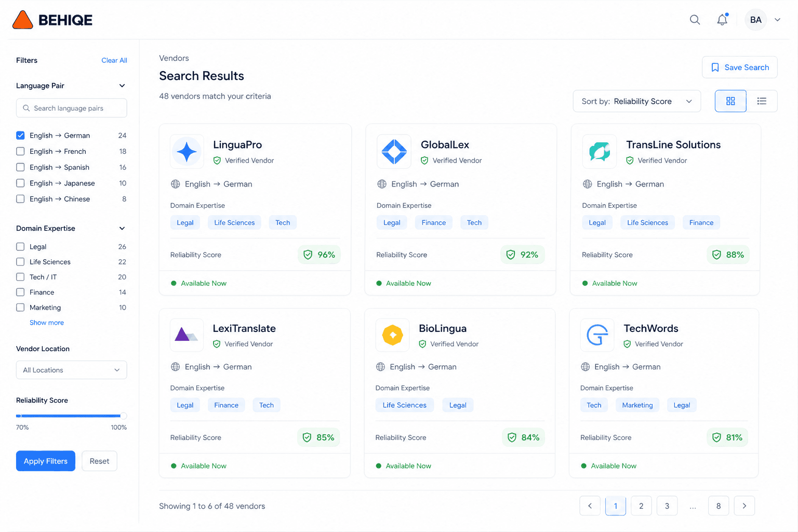Click the Search language pairs field
The image size is (798, 532).
[72, 108]
